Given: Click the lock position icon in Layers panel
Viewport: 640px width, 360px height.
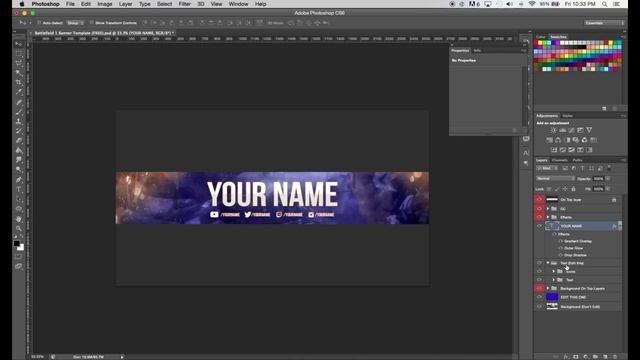Looking at the screenshot, I should point(565,189).
